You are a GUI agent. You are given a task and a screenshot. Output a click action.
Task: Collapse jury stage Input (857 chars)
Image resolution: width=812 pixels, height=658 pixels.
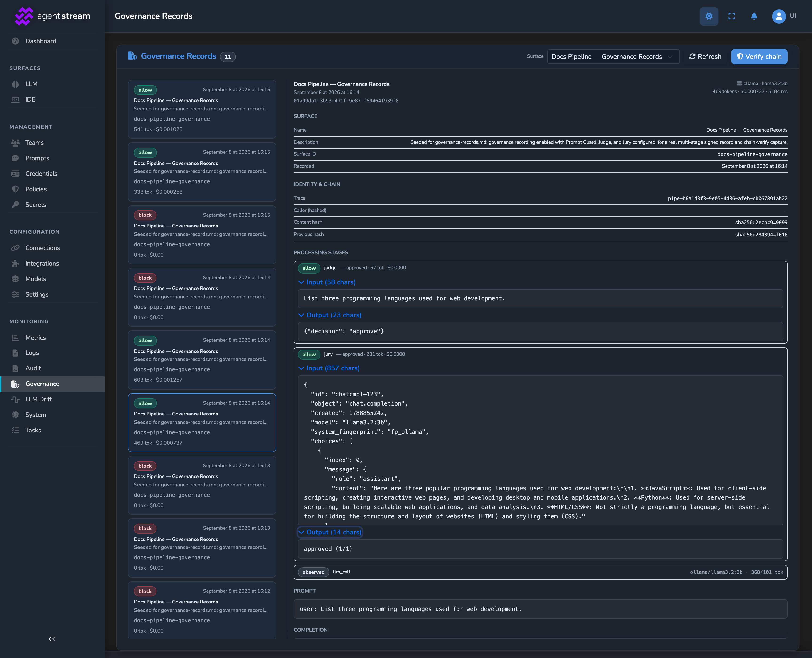tap(329, 368)
